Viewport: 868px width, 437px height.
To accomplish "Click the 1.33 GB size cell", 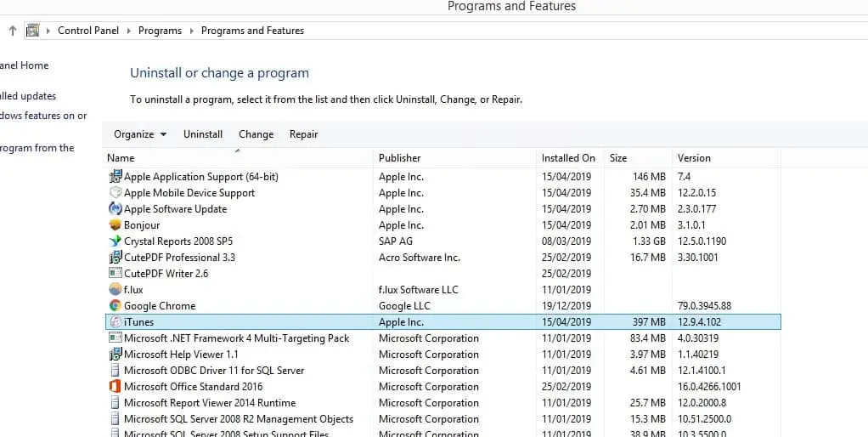I will click(x=649, y=241).
